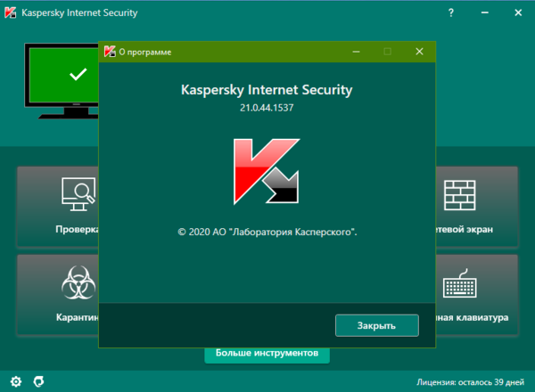Screen dimensions: 535x392
Task: Click the green protection status monitor
Action: [x=62, y=81]
